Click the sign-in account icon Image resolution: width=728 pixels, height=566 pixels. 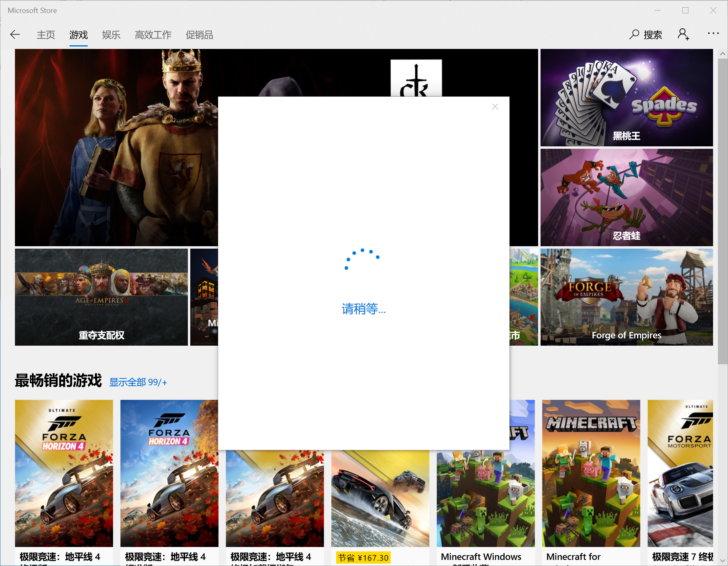click(x=683, y=34)
